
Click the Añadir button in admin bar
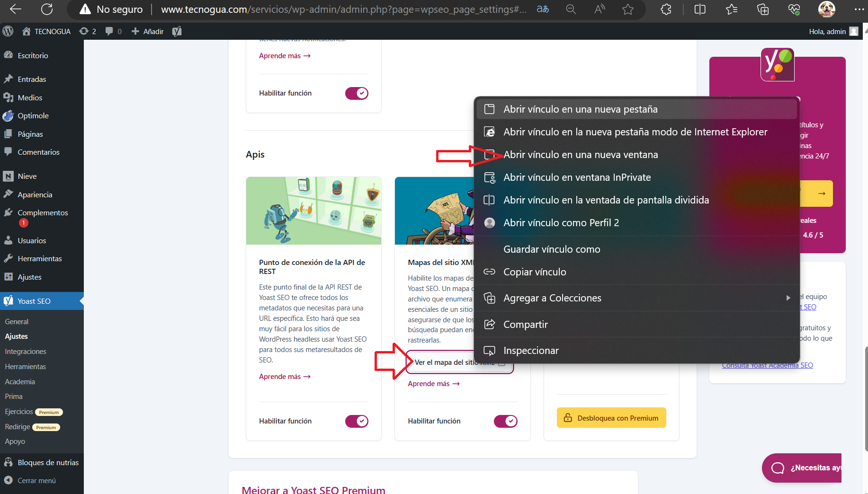[x=148, y=31]
